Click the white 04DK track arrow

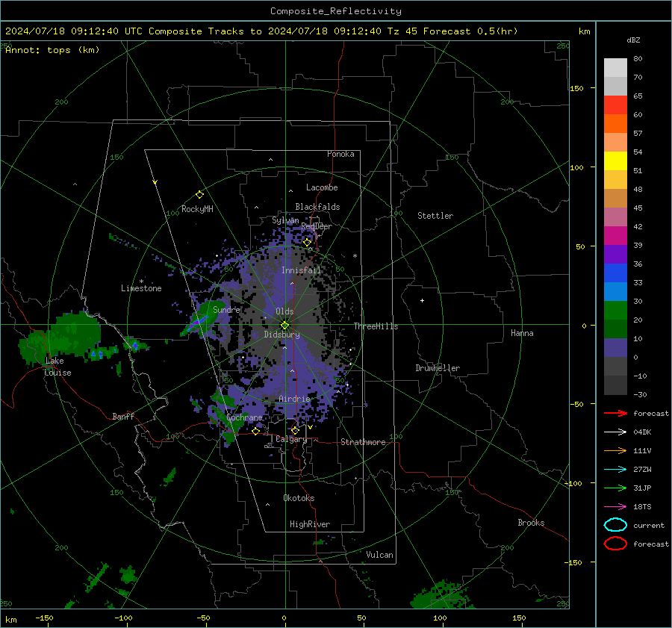pyautogui.click(x=615, y=432)
